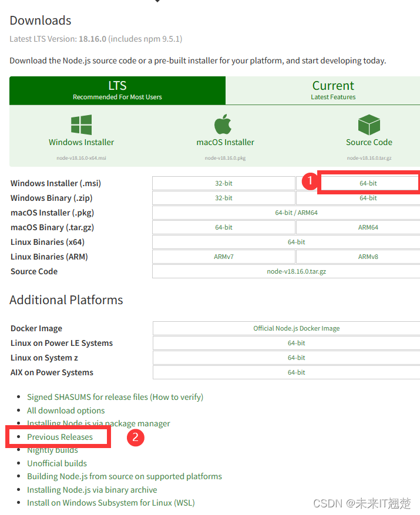Open the Source Code link under the cube
This screenshot has width=420, height=515.
click(369, 142)
